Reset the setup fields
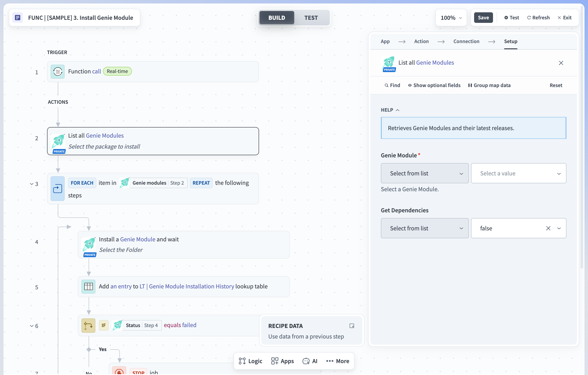The image size is (588, 375). point(556,85)
